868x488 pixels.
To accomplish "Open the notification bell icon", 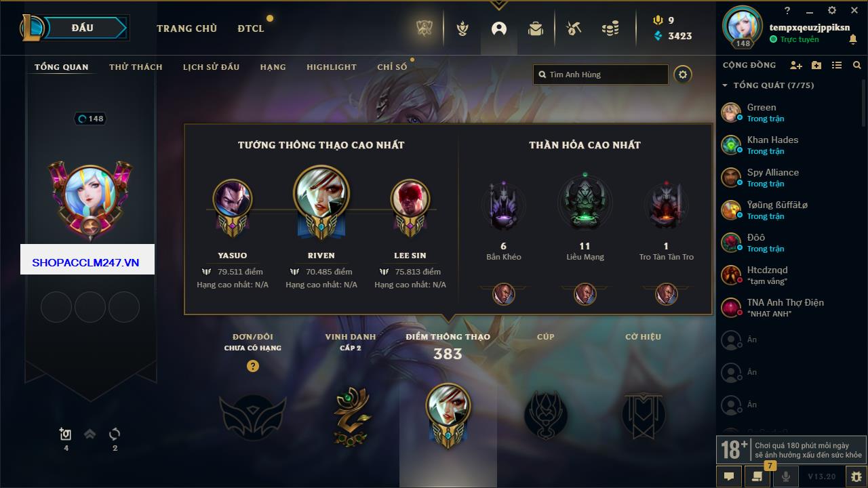I will point(853,40).
